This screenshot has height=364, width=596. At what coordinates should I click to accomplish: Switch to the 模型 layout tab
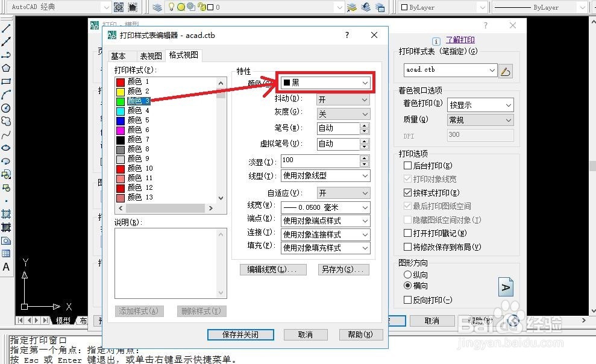(x=63, y=320)
